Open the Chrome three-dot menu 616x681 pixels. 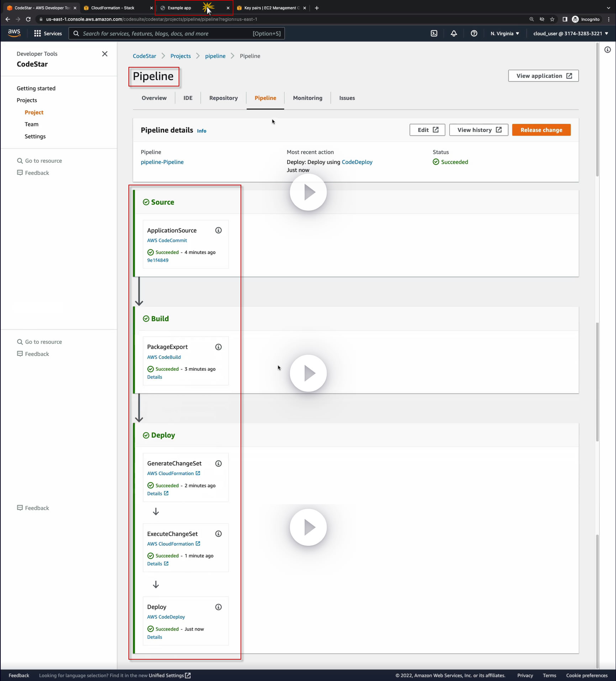pyautogui.click(x=609, y=19)
